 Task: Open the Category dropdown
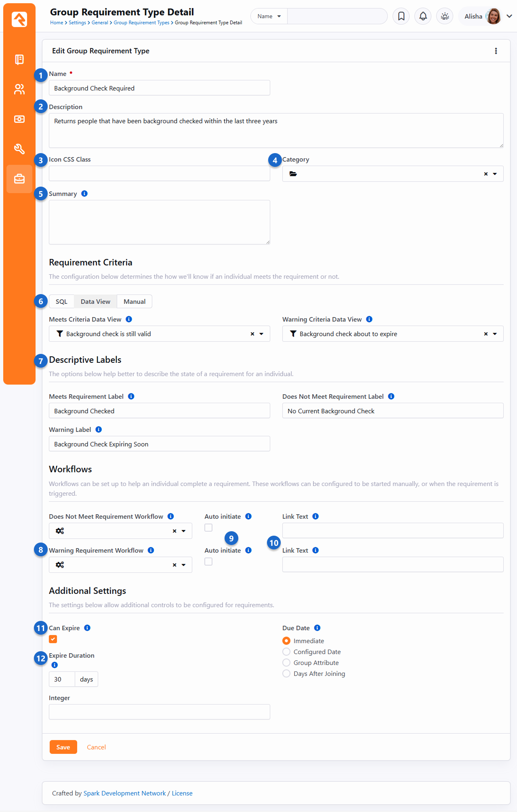495,174
